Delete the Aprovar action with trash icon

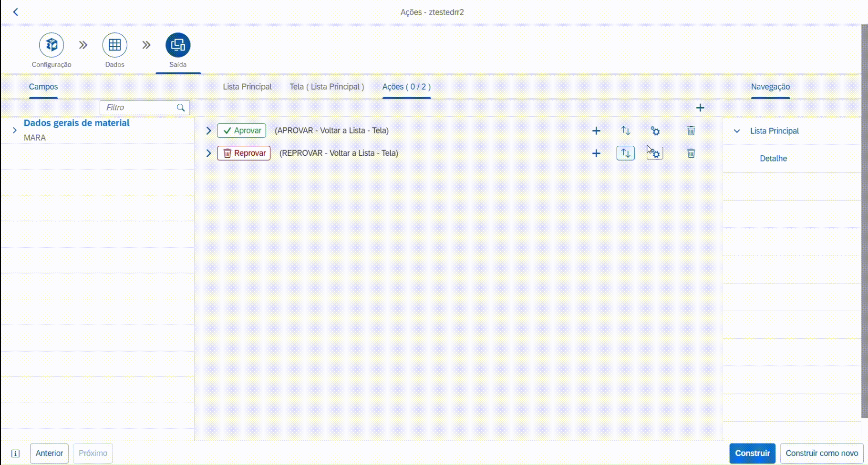click(x=691, y=131)
